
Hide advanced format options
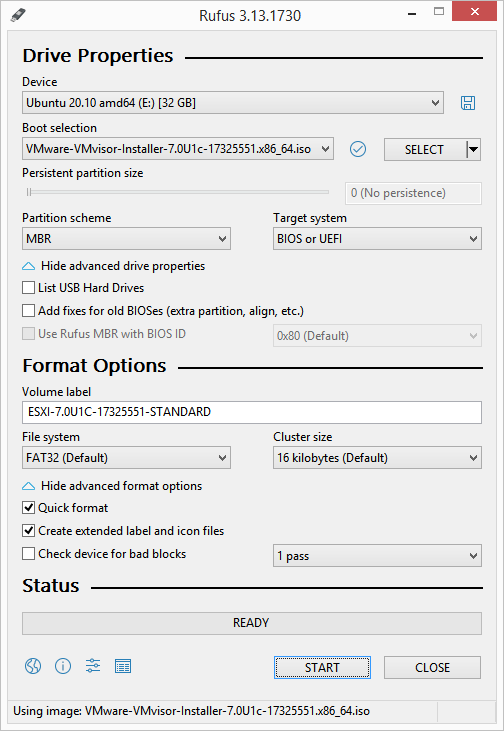point(112,486)
